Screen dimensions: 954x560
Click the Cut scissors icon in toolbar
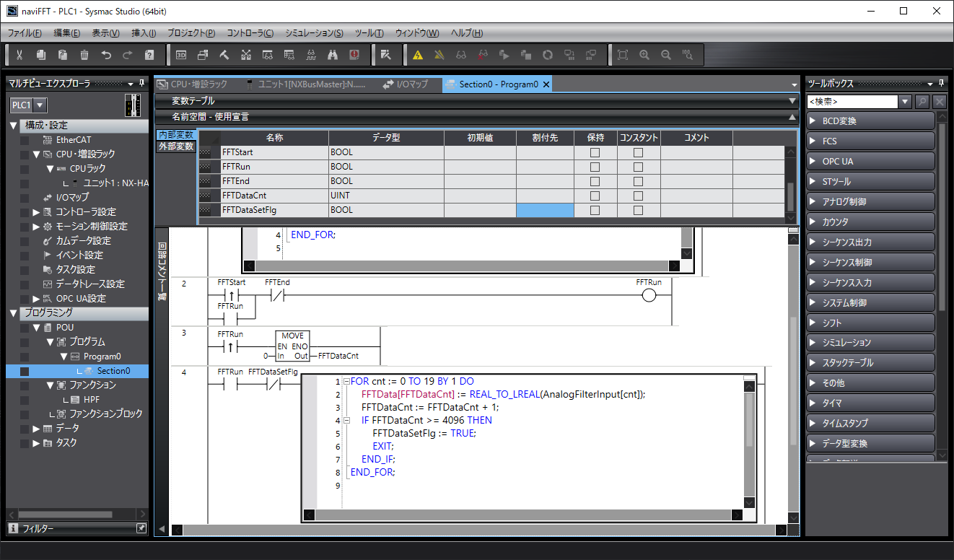coord(19,55)
